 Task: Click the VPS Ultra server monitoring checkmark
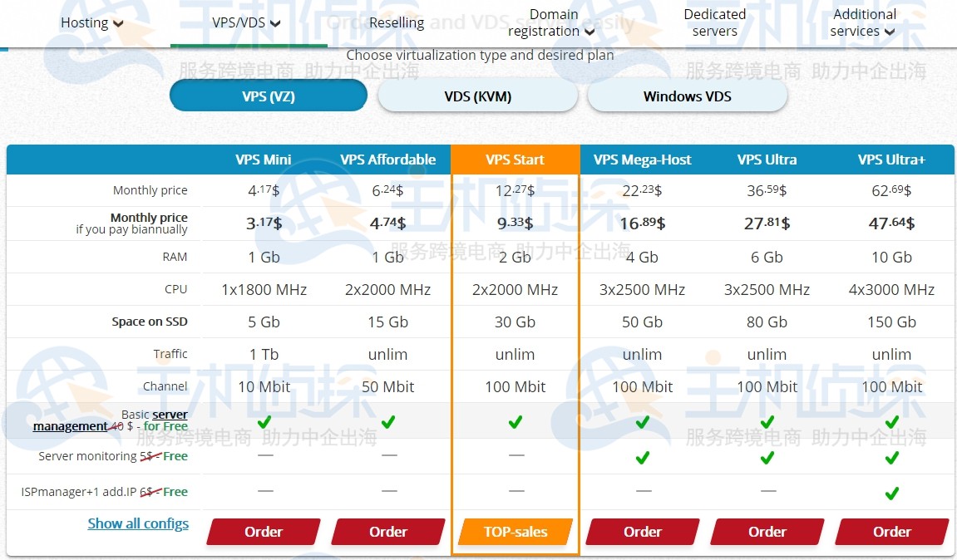pyautogui.click(x=766, y=458)
